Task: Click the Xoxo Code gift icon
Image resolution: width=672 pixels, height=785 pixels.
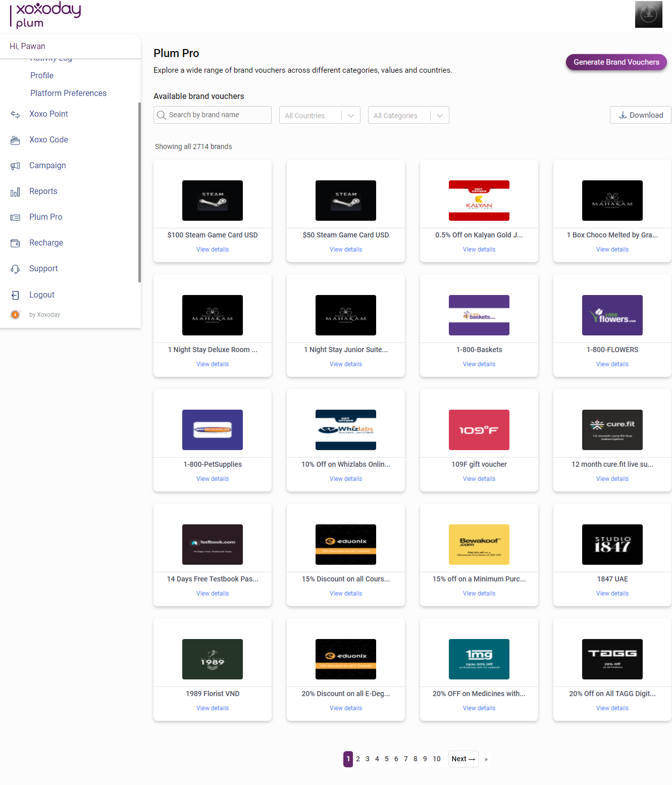Action: [15, 140]
